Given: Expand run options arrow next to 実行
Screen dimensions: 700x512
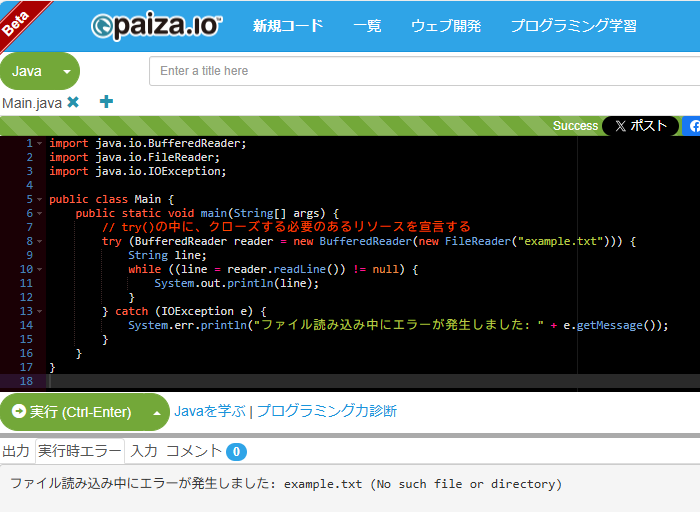Looking at the screenshot, I should [155, 412].
